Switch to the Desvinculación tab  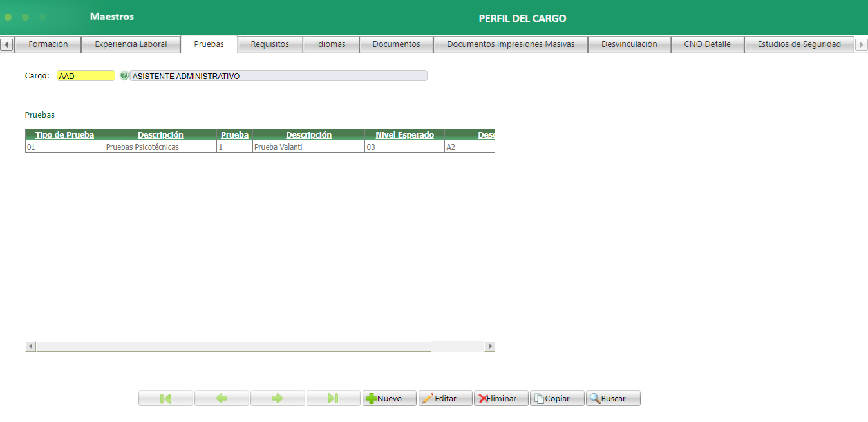click(629, 44)
